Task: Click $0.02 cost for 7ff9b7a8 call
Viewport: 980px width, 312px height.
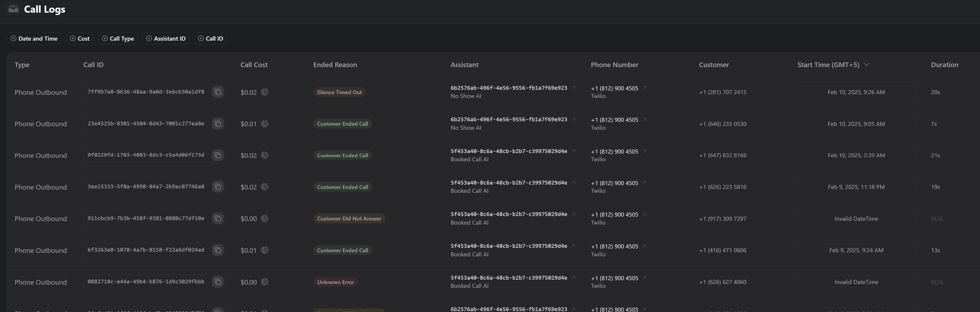Action: (x=248, y=92)
